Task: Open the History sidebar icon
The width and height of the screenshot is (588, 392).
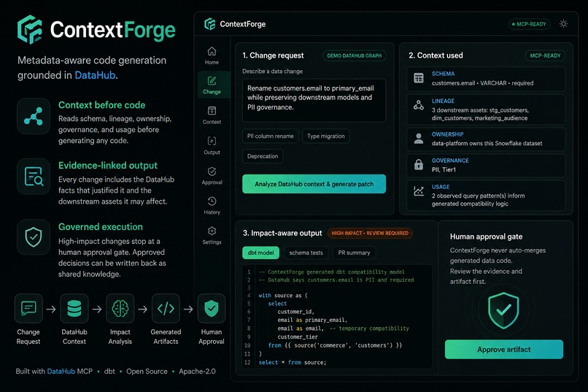Action: 212,201
